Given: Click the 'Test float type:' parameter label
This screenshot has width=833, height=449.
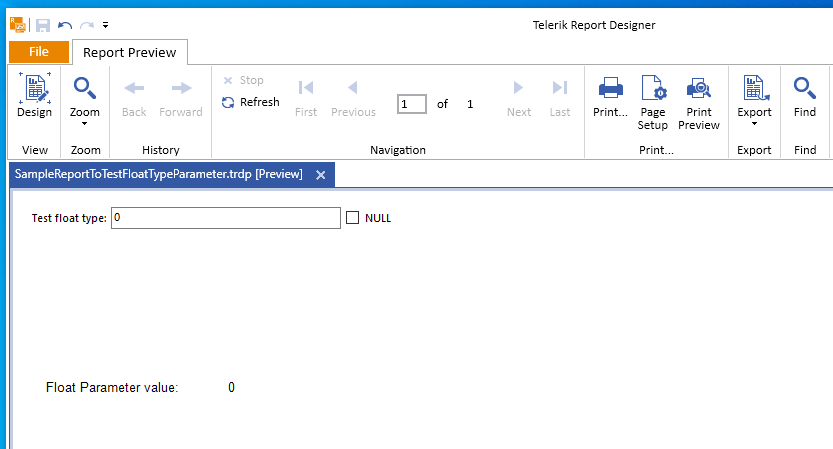Looking at the screenshot, I should [x=69, y=218].
